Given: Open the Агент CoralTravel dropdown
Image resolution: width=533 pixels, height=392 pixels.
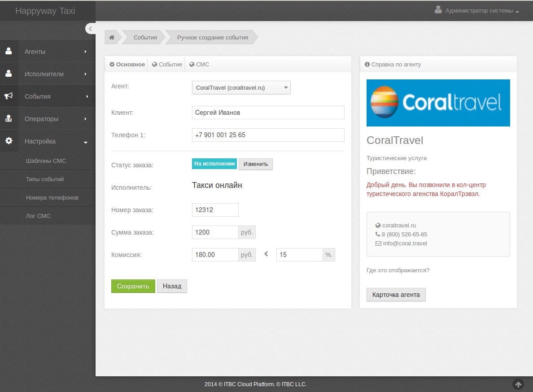Looking at the screenshot, I should pos(241,87).
